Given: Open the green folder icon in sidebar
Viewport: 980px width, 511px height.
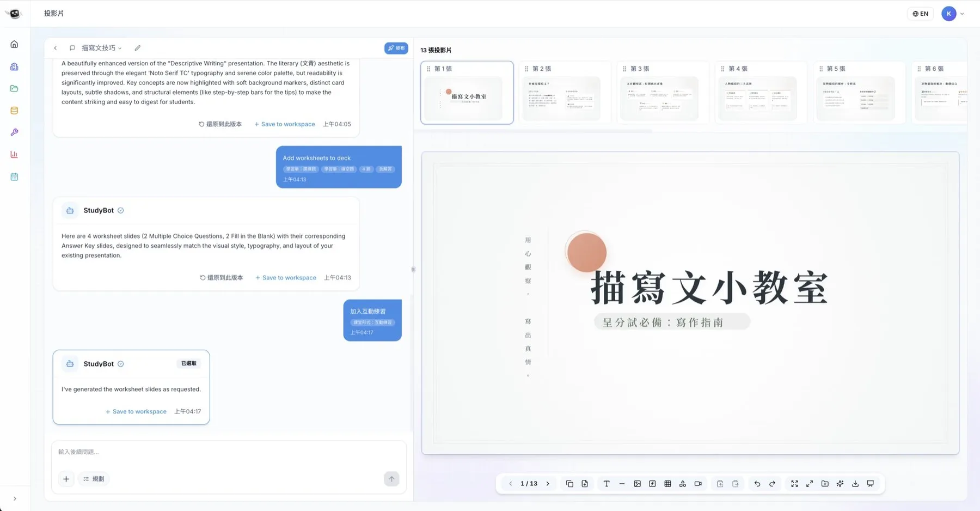Looking at the screenshot, I should pos(14,88).
